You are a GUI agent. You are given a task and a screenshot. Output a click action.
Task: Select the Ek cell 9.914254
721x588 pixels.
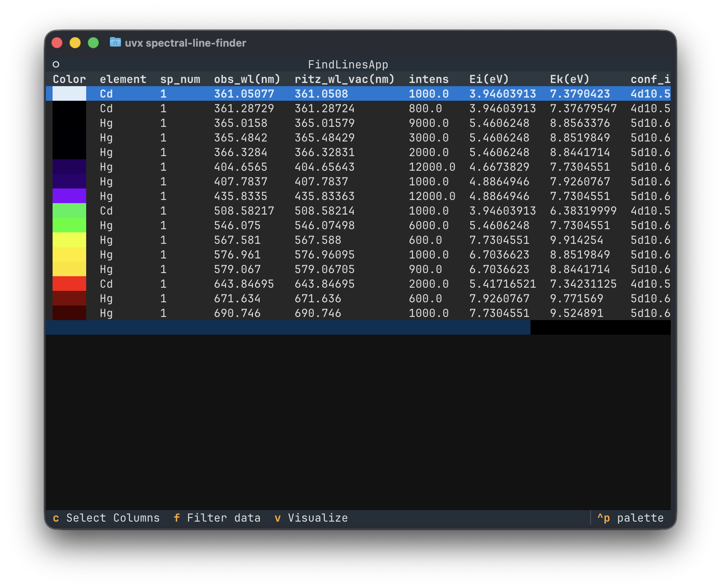(x=576, y=240)
